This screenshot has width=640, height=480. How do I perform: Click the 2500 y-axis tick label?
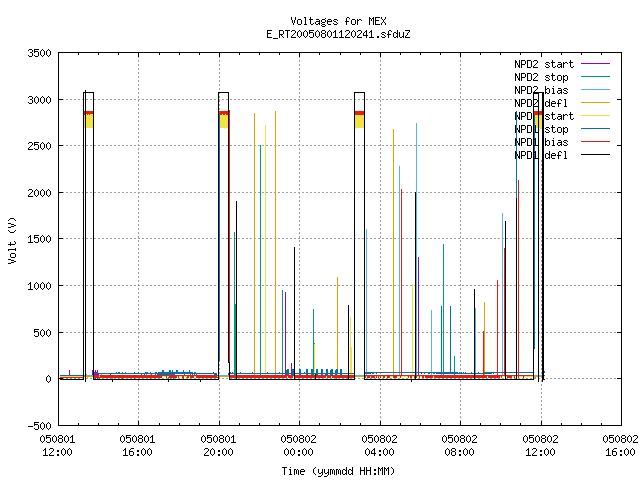coord(40,146)
